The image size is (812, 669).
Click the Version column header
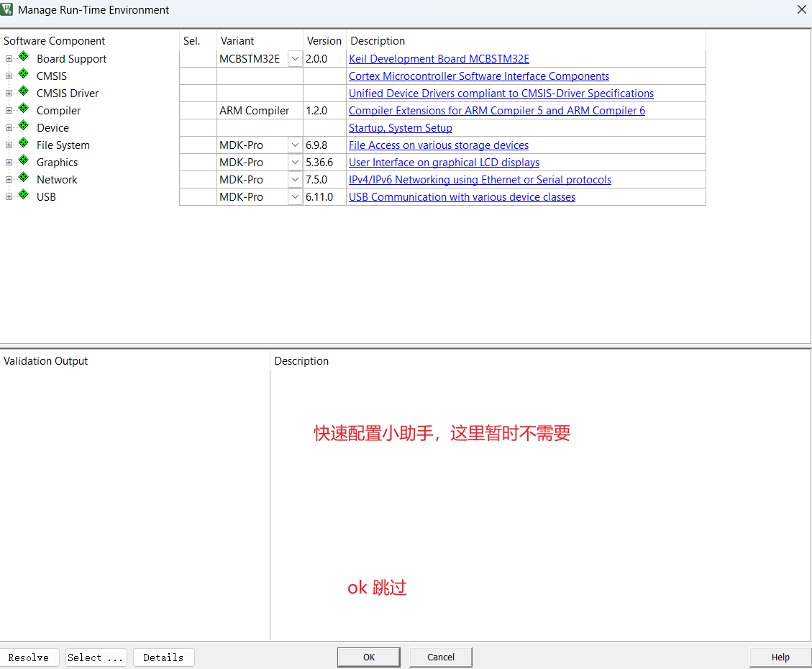click(324, 41)
